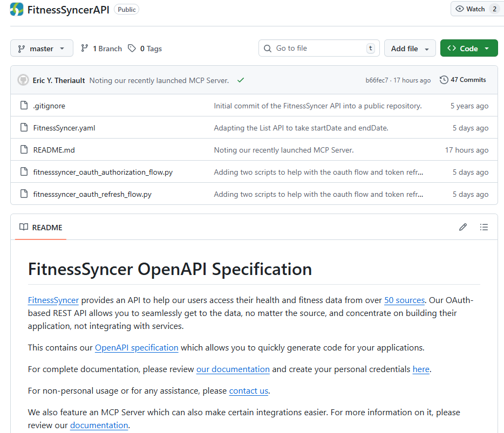Open the 47 Commits history
The height and width of the screenshot is (433, 504).
[x=462, y=80]
